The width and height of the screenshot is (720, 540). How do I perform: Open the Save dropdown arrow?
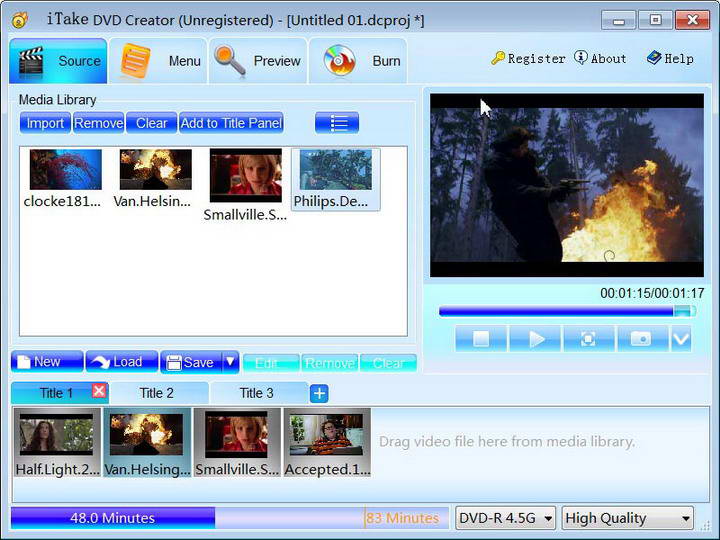click(231, 362)
